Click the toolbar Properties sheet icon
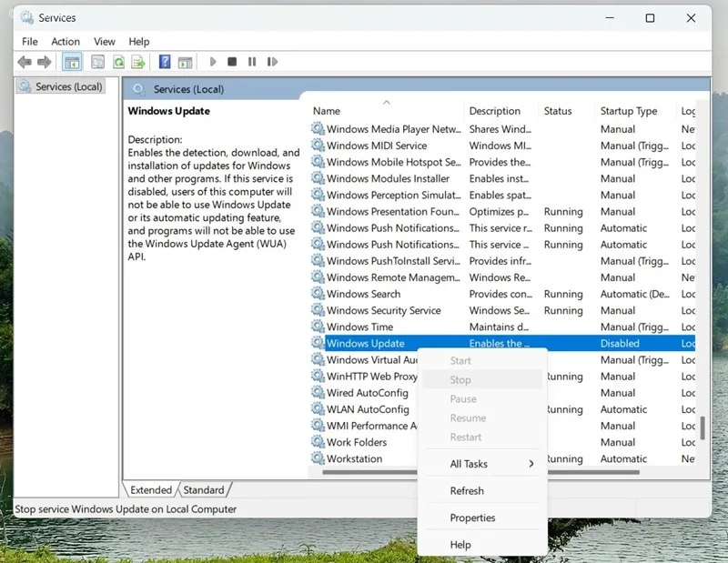 point(97,62)
